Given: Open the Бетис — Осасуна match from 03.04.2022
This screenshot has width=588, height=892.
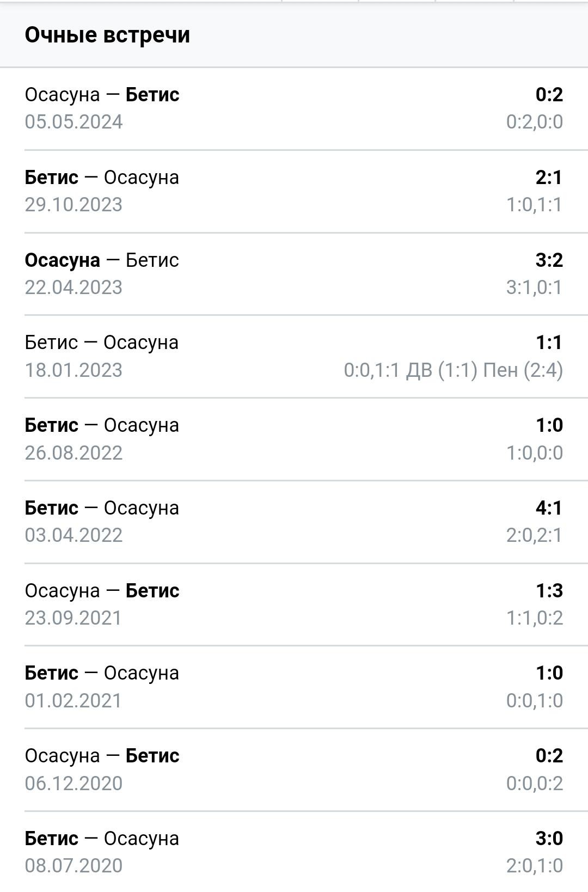Looking at the screenshot, I should point(294,522).
